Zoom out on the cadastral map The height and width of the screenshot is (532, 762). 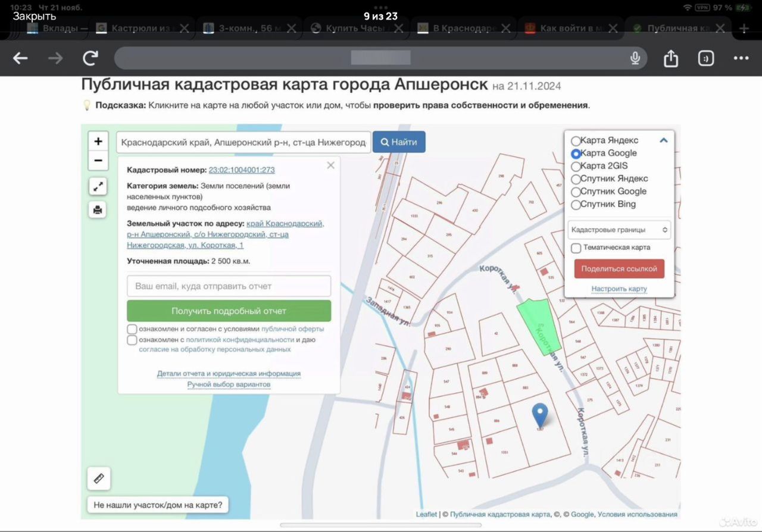pyautogui.click(x=98, y=161)
